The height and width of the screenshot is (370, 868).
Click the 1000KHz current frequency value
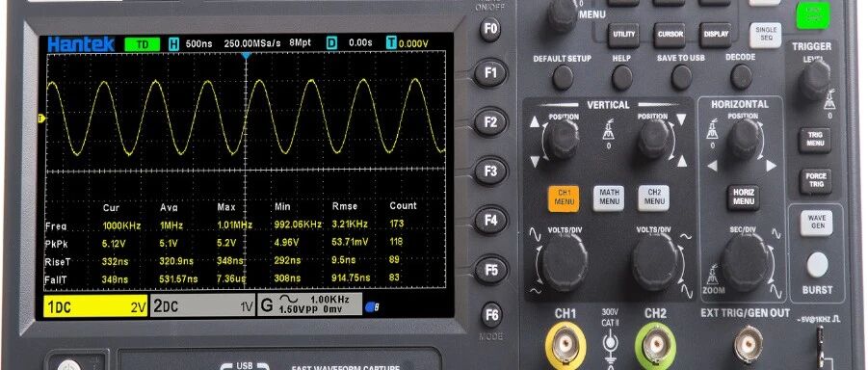tap(121, 226)
